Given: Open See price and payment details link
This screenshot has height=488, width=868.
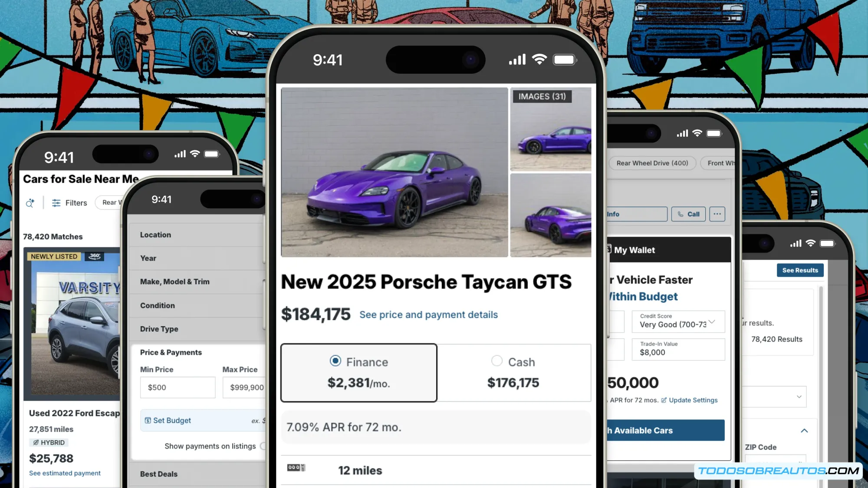Looking at the screenshot, I should 428,315.
